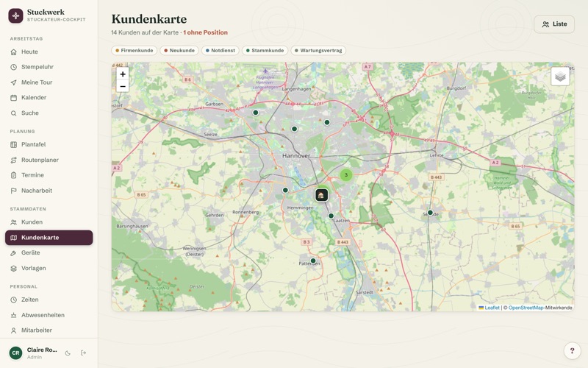Click the Abwesenheiten icon
This screenshot has height=368, width=588.
(13, 315)
